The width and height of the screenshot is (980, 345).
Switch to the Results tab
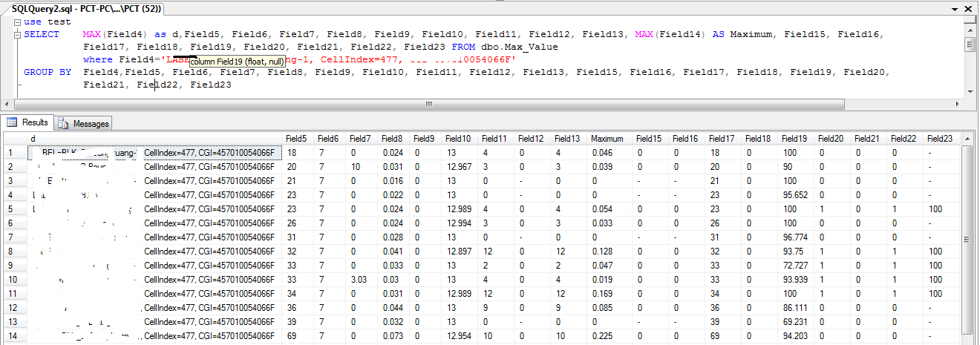28,122
